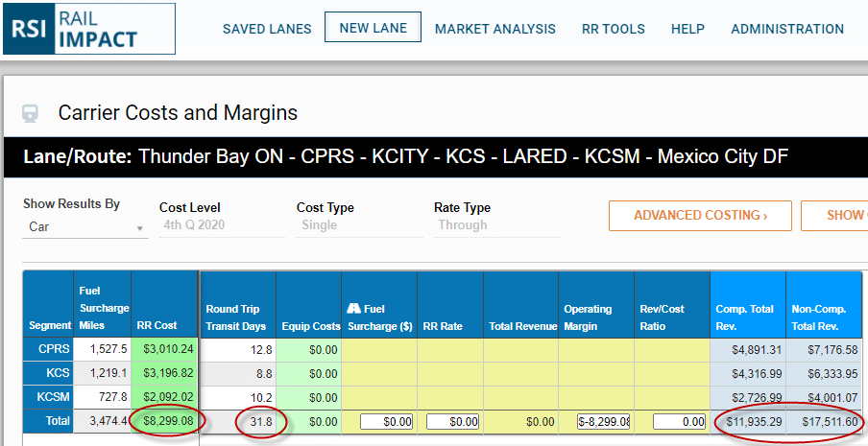Open the RR Tools menu
Image resolution: width=868 pixels, height=446 pixels.
point(613,29)
